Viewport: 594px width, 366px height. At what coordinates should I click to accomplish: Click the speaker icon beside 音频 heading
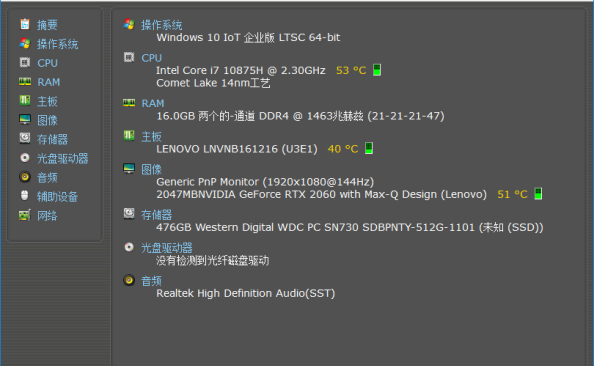(129, 280)
